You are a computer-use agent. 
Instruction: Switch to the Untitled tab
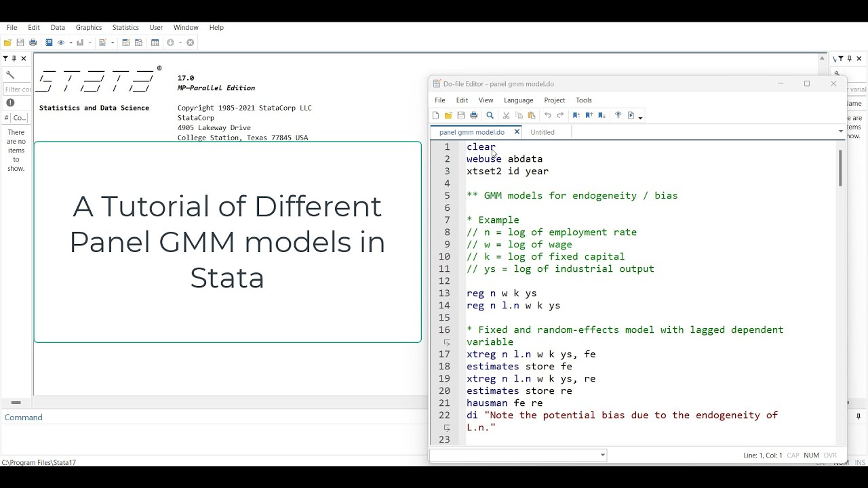[542, 132]
